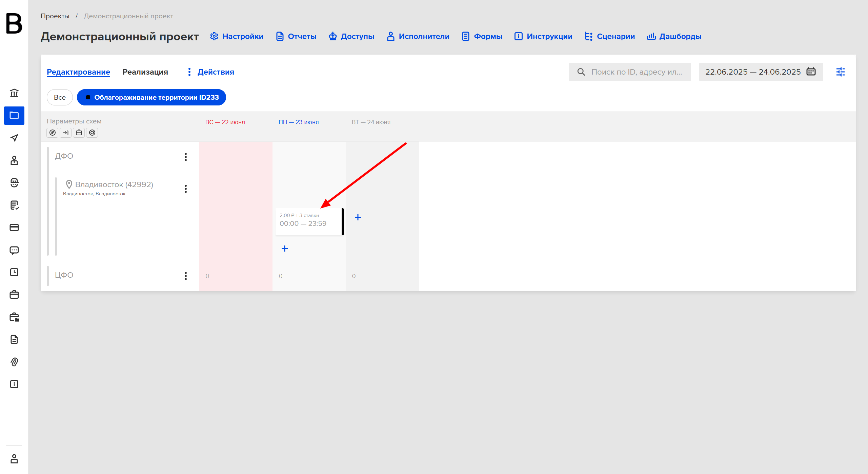Open the Дашборды section
Screen dimensions: 868x474
pyautogui.click(x=674, y=36)
